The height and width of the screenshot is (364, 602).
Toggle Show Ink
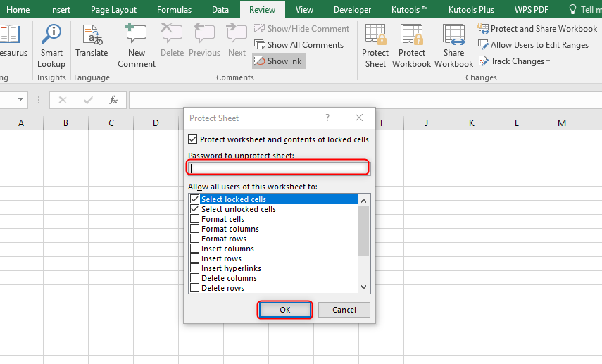279,61
